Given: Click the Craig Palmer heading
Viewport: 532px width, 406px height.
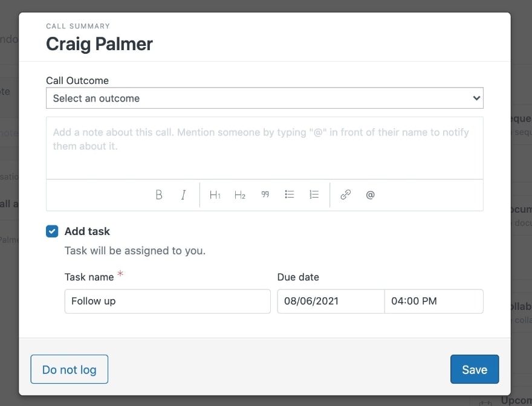Looking at the screenshot, I should [99, 44].
